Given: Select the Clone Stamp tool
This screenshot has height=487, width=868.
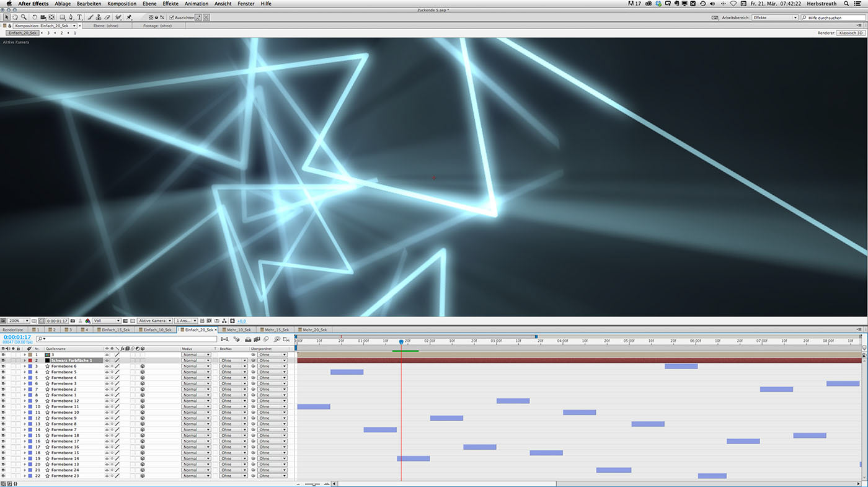Looking at the screenshot, I should [99, 17].
